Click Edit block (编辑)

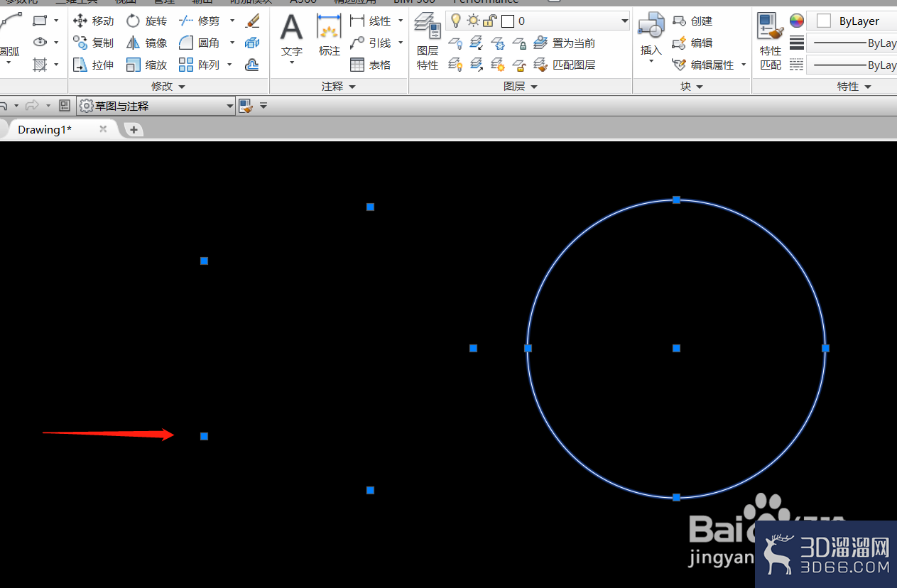point(693,43)
